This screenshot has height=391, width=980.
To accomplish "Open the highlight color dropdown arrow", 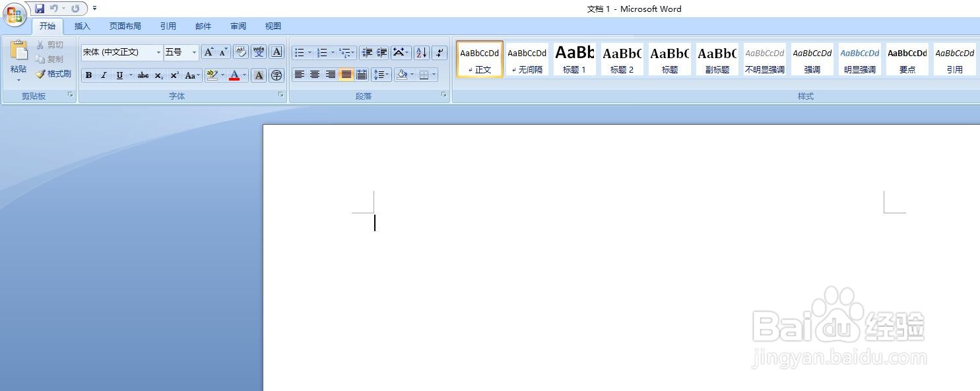I will tap(222, 75).
